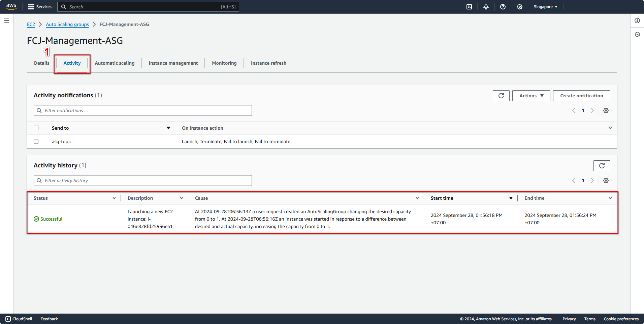Sort by On instance action column arrow
This screenshot has height=324, width=644.
[x=610, y=128]
